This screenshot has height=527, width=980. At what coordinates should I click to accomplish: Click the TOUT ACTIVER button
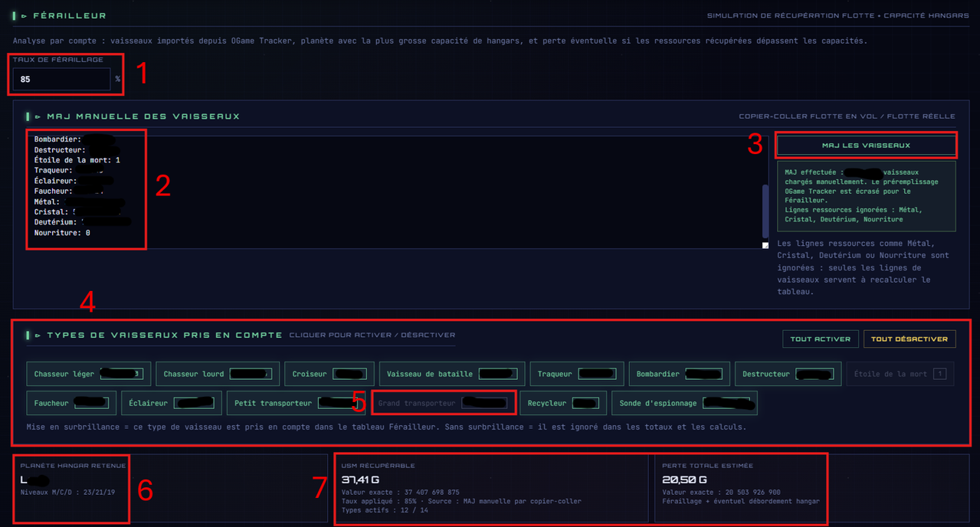point(821,339)
